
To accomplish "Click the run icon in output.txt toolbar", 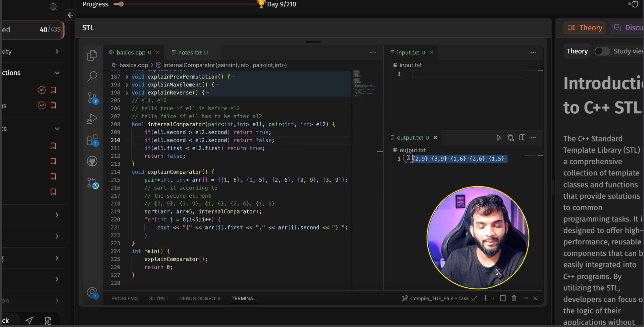I will coord(499,138).
